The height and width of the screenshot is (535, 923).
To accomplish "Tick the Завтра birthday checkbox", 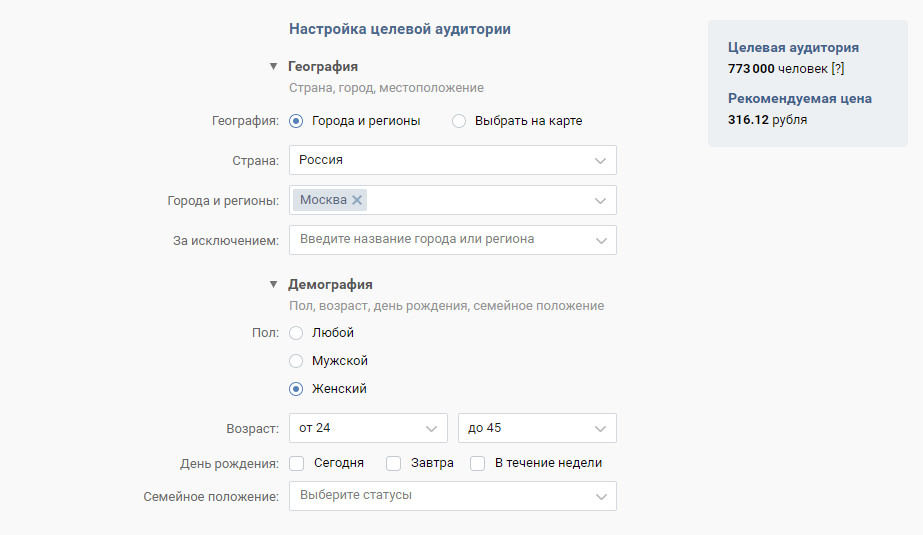I will point(394,464).
